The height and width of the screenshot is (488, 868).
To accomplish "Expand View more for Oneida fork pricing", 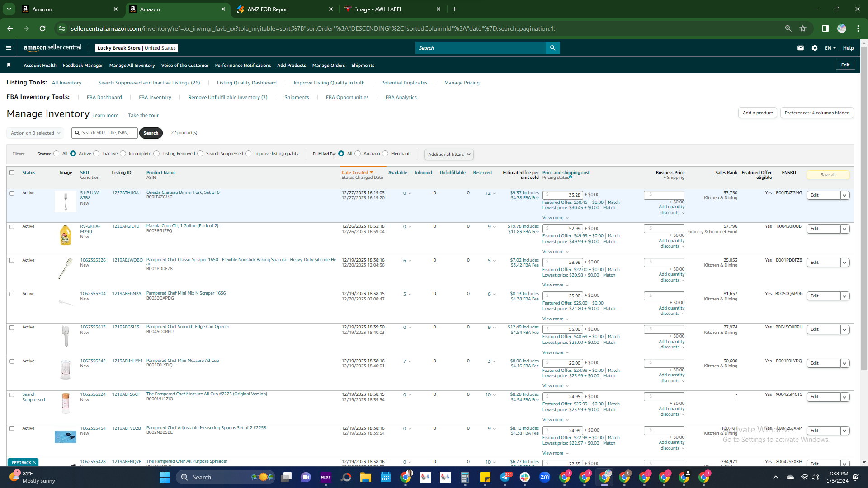I will pyautogui.click(x=556, y=218).
